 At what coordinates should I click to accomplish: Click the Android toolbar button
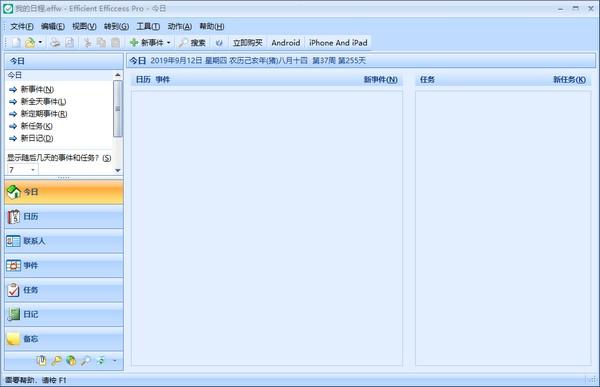[x=285, y=42]
